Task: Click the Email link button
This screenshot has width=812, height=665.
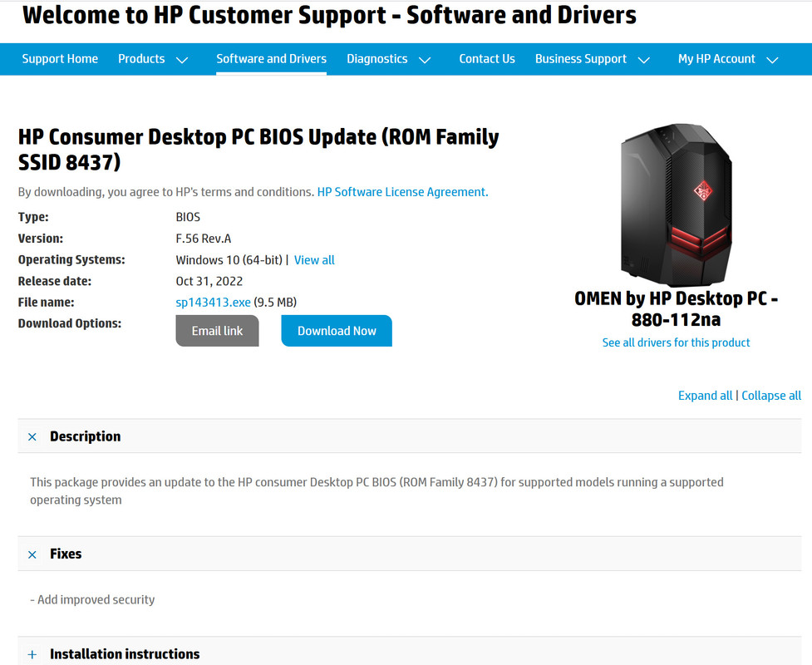Action: point(217,331)
